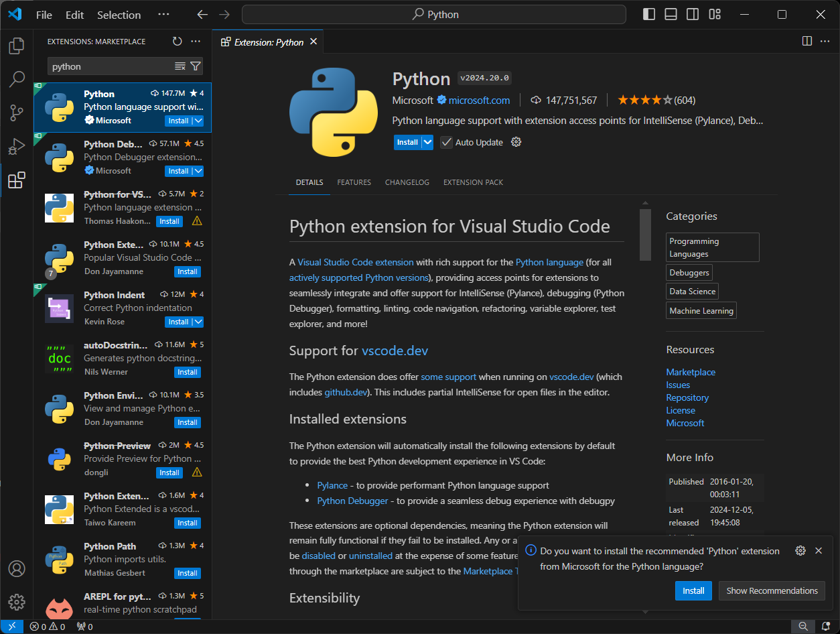The width and height of the screenshot is (840, 634).
Task: Open the File menu
Action: (44, 15)
